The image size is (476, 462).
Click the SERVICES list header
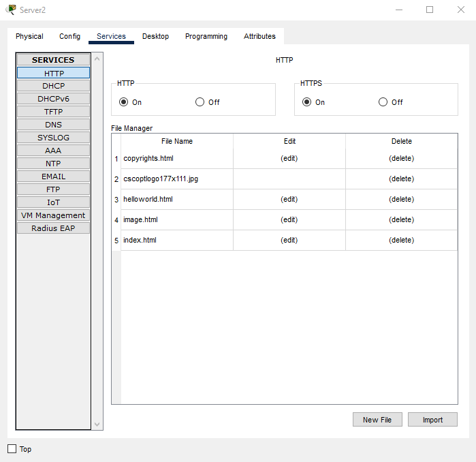pos(53,60)
